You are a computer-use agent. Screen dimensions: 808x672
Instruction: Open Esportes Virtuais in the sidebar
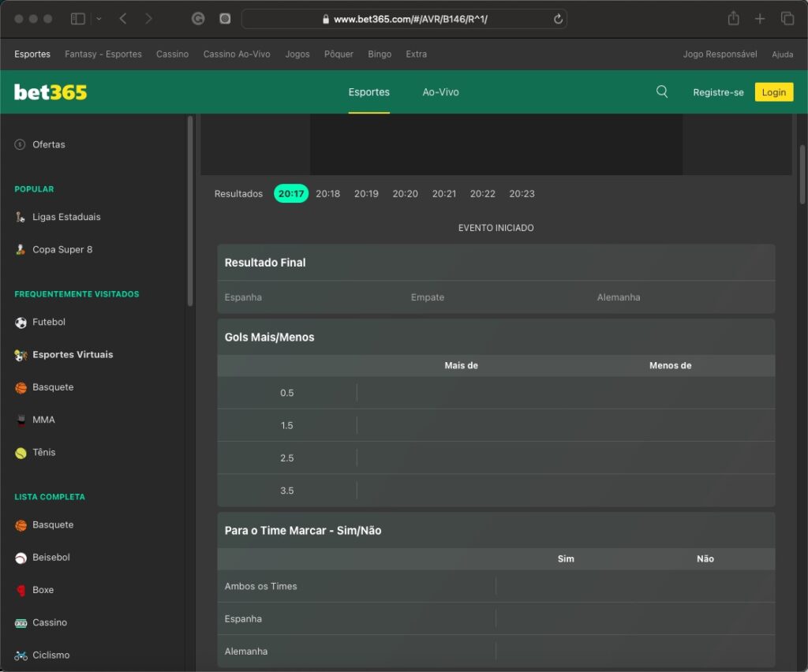click(x=72, y=354)
